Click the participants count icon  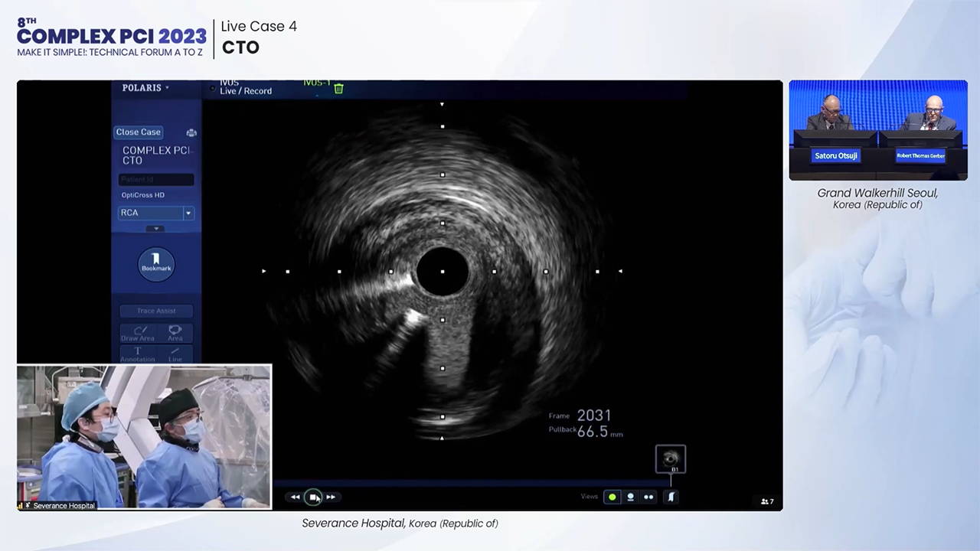coord(766,502)
